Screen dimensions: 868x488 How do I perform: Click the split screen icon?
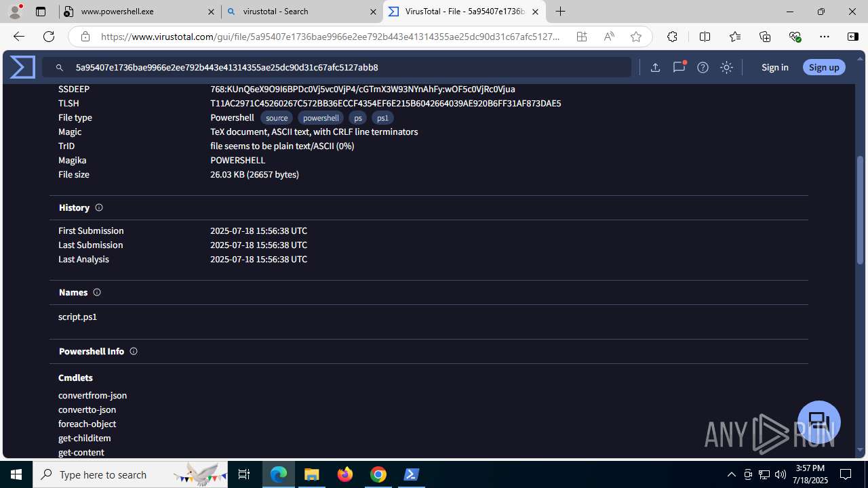click(705, 37)
